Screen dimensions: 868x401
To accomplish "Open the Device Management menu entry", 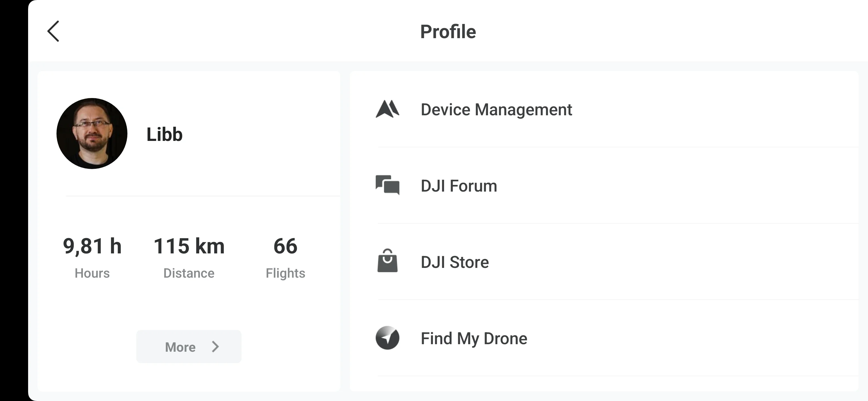I will pyautogui.click(x=496, y=110).
